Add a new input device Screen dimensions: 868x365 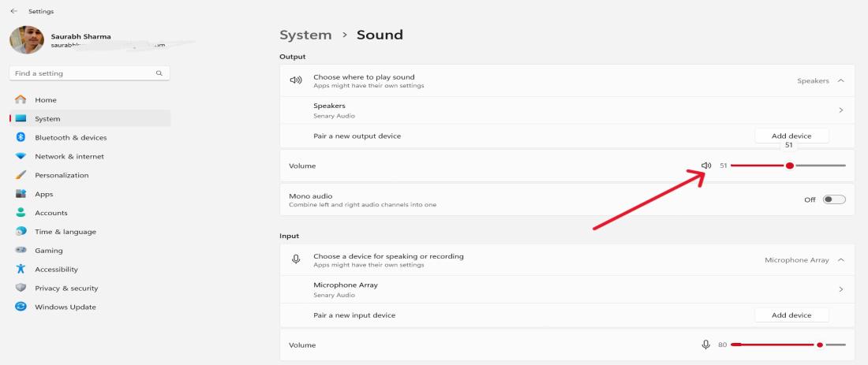(791, 315)
